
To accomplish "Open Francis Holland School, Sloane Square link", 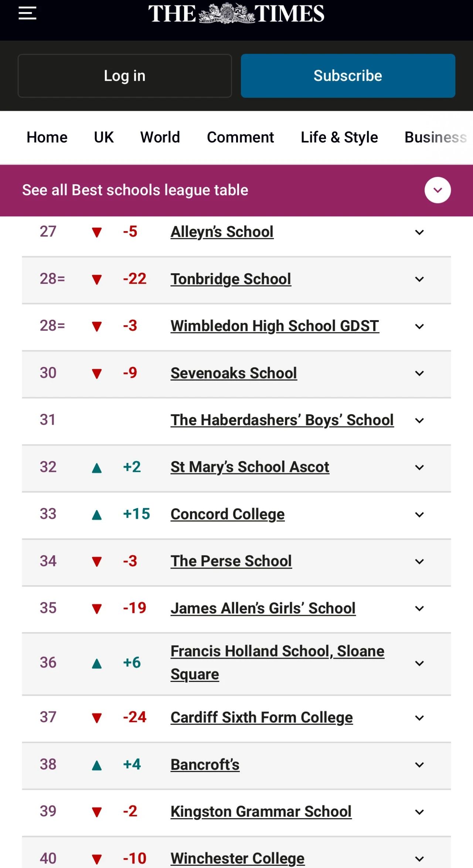I will click(x=278, y=663).
